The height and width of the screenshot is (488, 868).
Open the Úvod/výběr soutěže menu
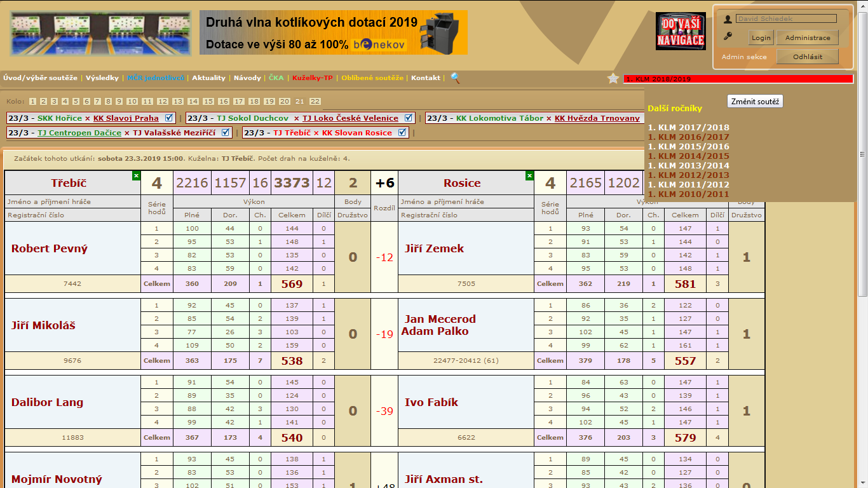[x=40, y=78]
